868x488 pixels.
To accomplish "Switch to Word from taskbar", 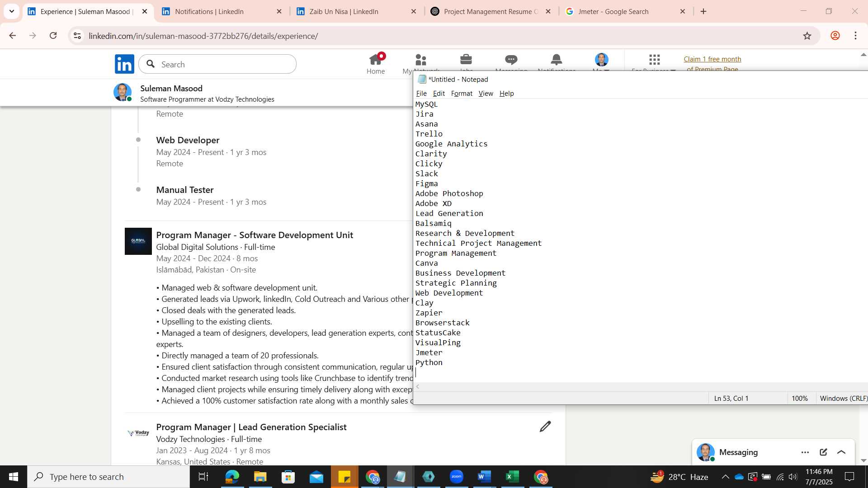I will (484, 477).
